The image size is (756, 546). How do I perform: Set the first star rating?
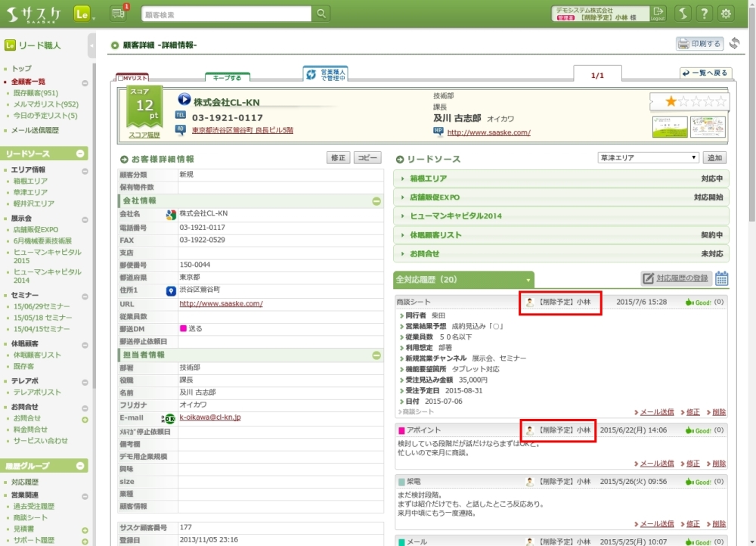tap(671, 101)
